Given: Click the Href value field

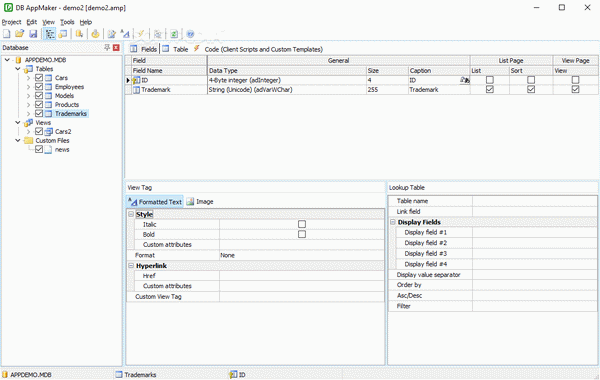Looking at the screenshot, I should coord(302,276).
